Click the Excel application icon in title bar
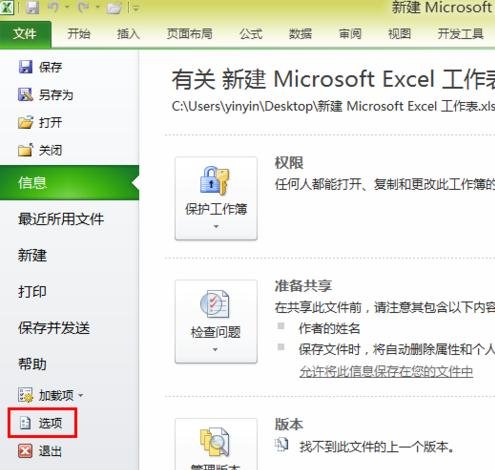Image resolution: width=495 pixels, height=470 pixels. click(7, 7)
